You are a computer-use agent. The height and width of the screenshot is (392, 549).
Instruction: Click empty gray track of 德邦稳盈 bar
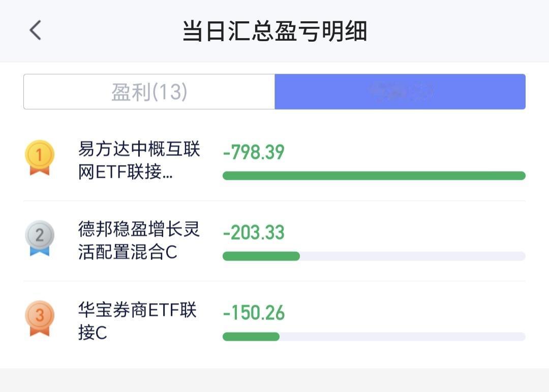tap(413, 256)
